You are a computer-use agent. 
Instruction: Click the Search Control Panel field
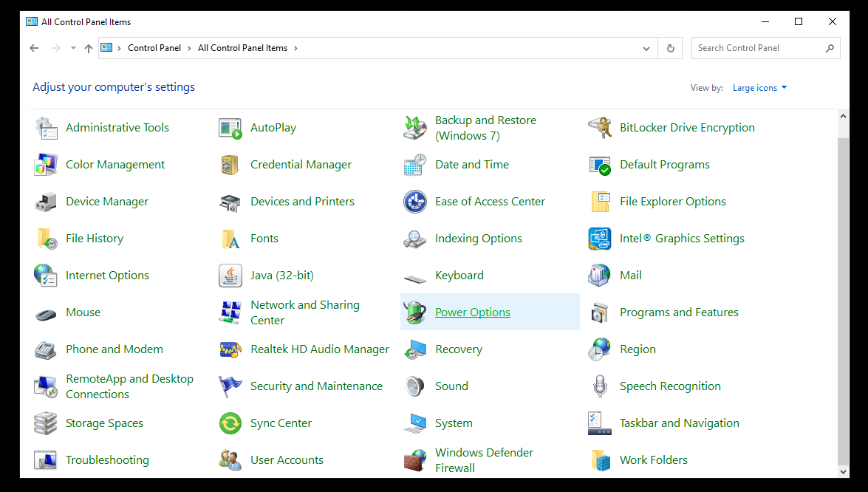tap(765, 48)
